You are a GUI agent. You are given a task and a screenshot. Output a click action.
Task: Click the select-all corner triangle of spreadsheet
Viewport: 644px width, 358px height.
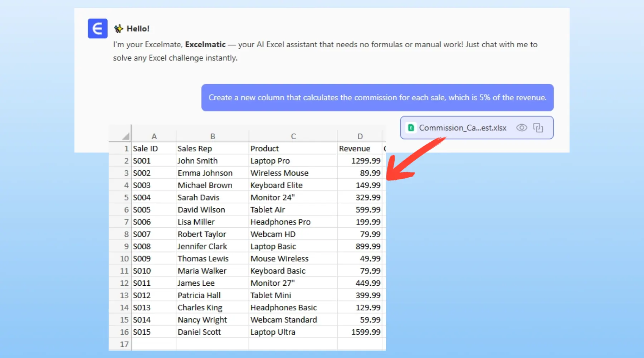125,136
